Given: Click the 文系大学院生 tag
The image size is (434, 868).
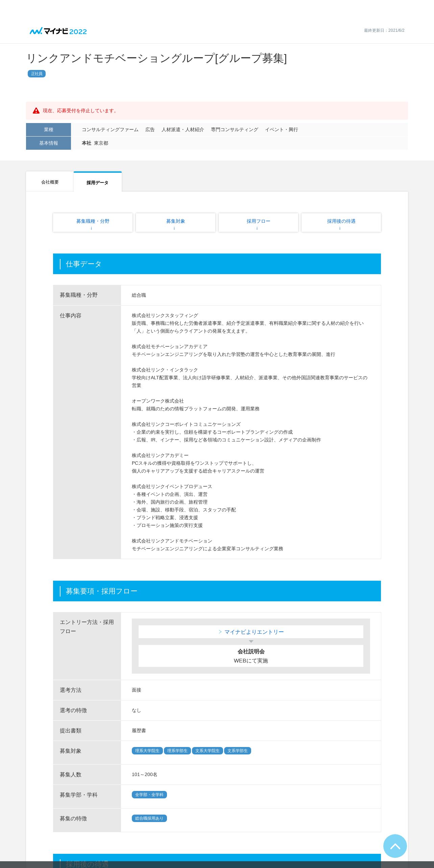Looking at the screenshot, I should tap(207, 751).
